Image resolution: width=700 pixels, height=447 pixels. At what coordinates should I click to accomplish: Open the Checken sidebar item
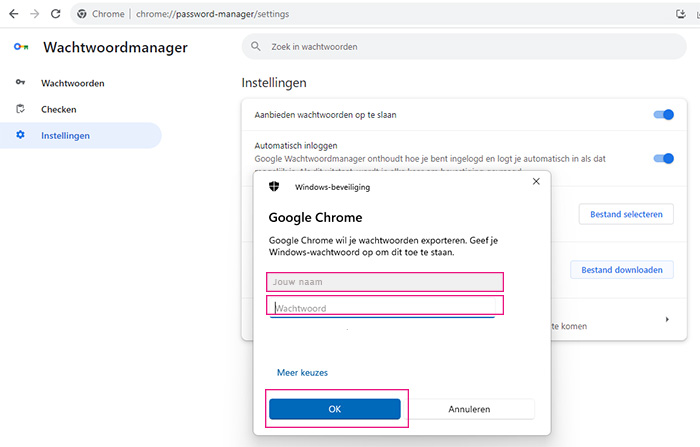tap(81, 109)
